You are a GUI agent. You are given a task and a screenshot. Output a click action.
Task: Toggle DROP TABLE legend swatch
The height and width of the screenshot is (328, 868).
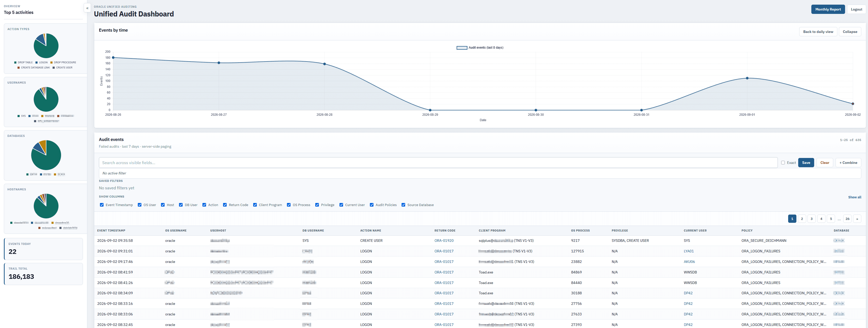coord(15,63)
